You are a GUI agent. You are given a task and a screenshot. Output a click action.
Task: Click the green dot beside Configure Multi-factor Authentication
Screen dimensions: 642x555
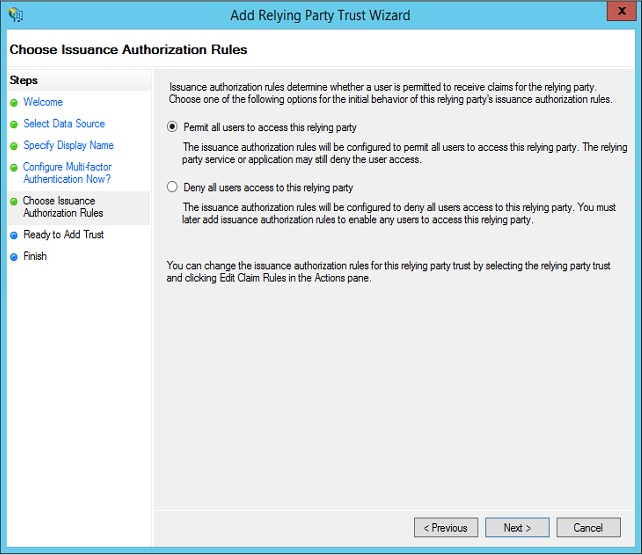point(14,168)
